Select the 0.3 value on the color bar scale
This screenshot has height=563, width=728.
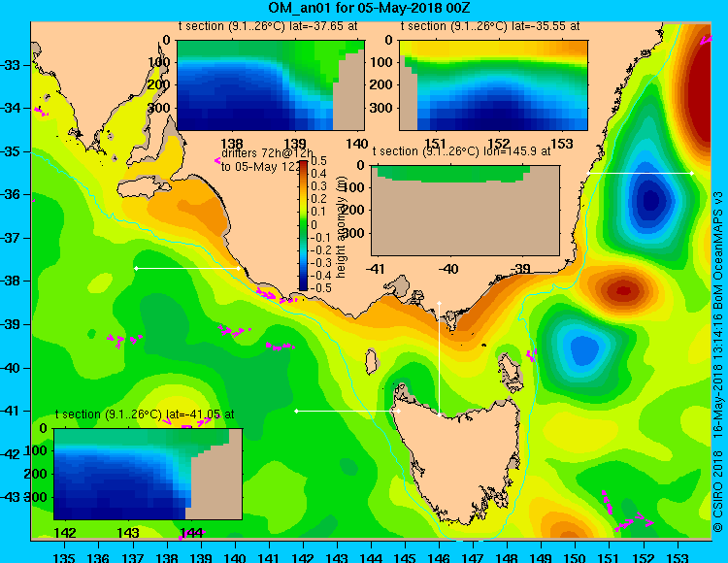pyautogui.click(x=318, y=186)
